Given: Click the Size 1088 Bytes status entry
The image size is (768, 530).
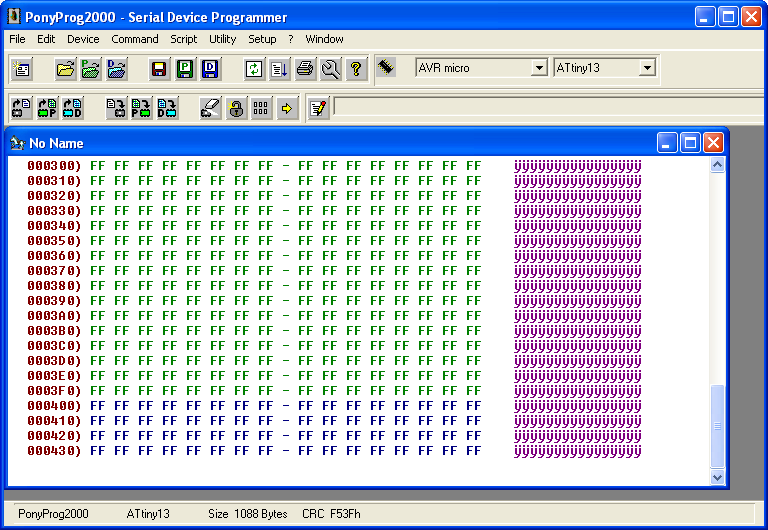Looking at the screenshot, I should (x=247, y=514).
